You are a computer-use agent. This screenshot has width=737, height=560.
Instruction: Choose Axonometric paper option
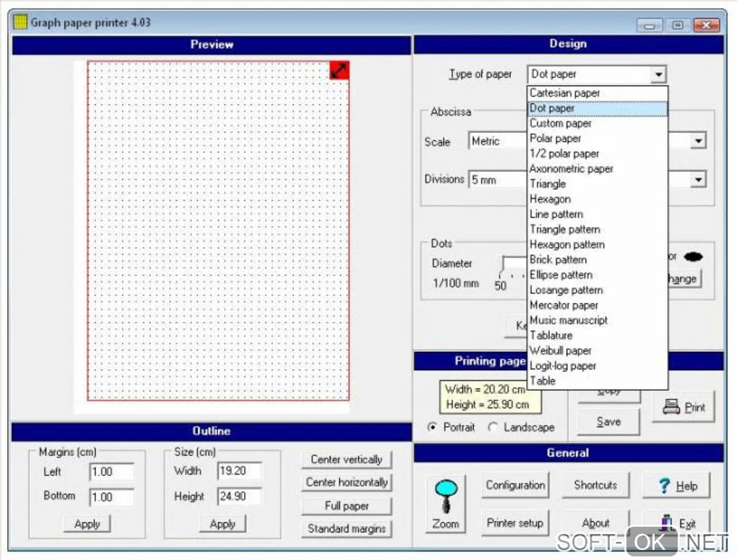598,169
